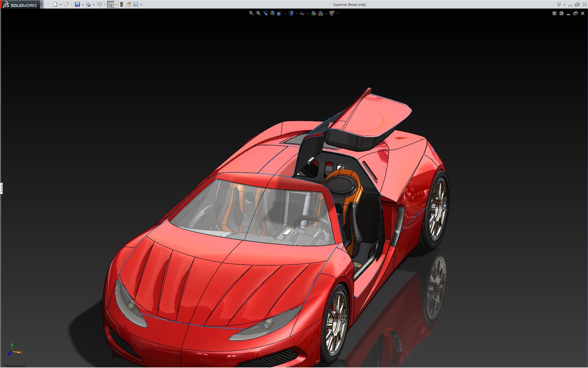Screen dimensions: 588x368
Task: Toggle the Select cursor tool
Action: (x=110, y=4)
